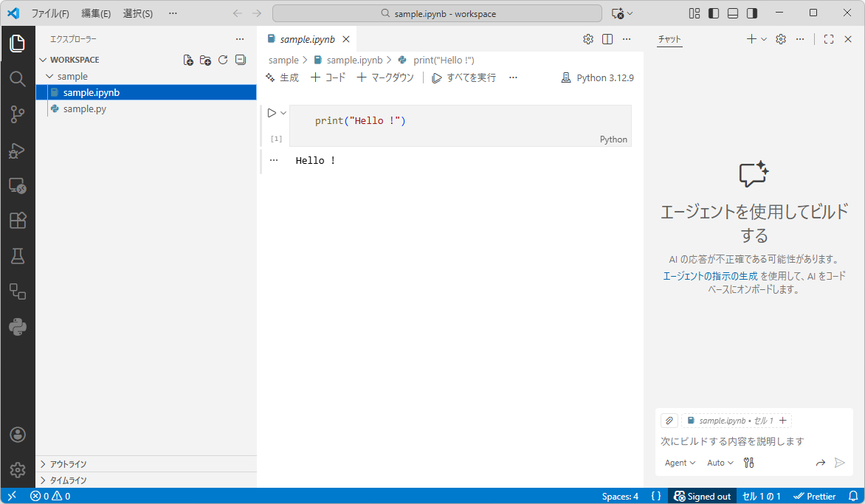
Task: Click the chat prompt input field
Action: click(754, 441)
